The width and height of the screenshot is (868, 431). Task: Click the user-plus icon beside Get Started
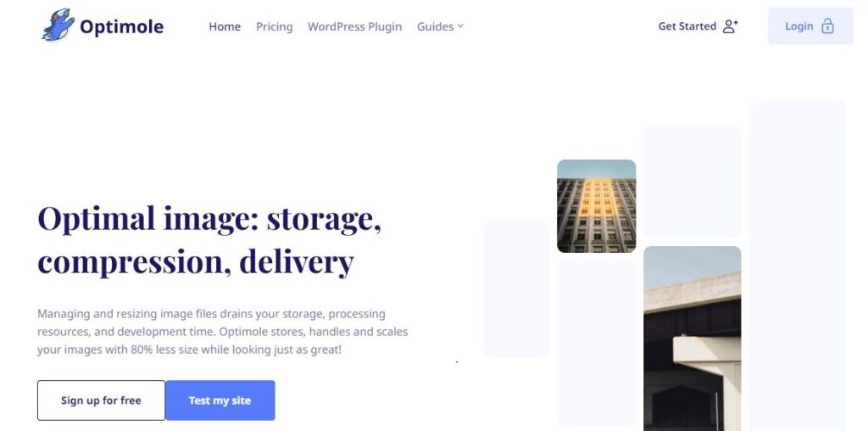[x=730, y=26]
